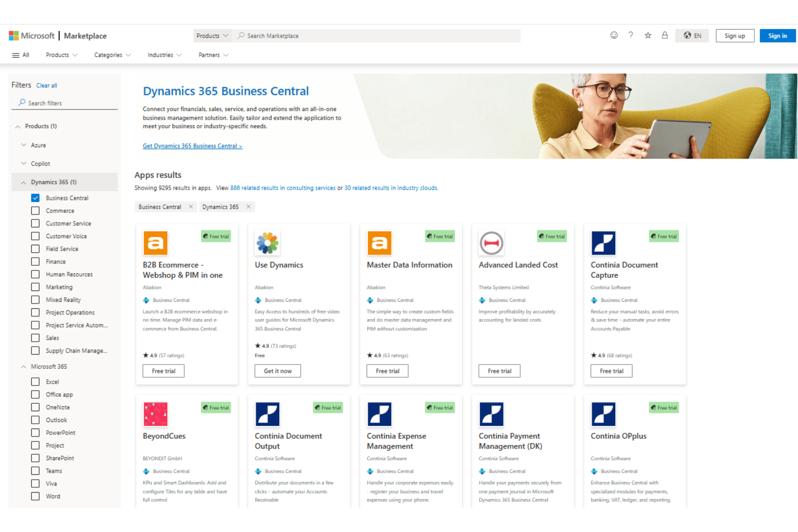Click search magnifier icon in Marketplace search
Image resolution: width=798 pixels, height=532 pixels.
point(241,36)
